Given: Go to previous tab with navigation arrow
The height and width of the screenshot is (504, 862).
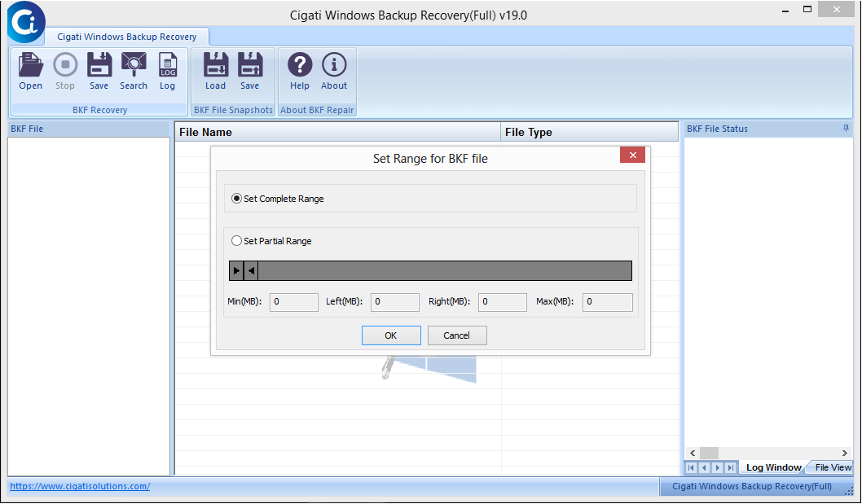Looking at the screenshot, I should 704,467.
